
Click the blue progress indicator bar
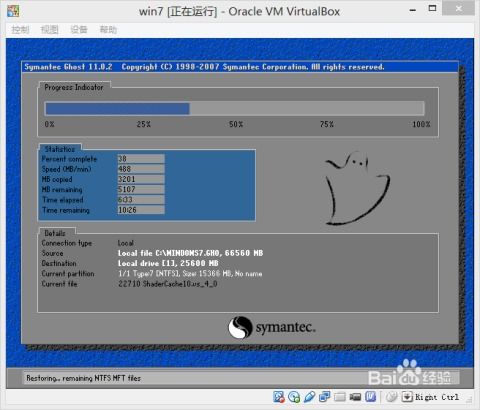[117, 109]
